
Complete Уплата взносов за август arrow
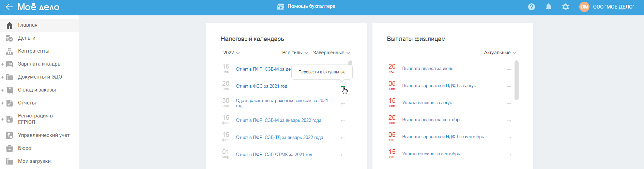pyautogui.click(x=509, y=103)
